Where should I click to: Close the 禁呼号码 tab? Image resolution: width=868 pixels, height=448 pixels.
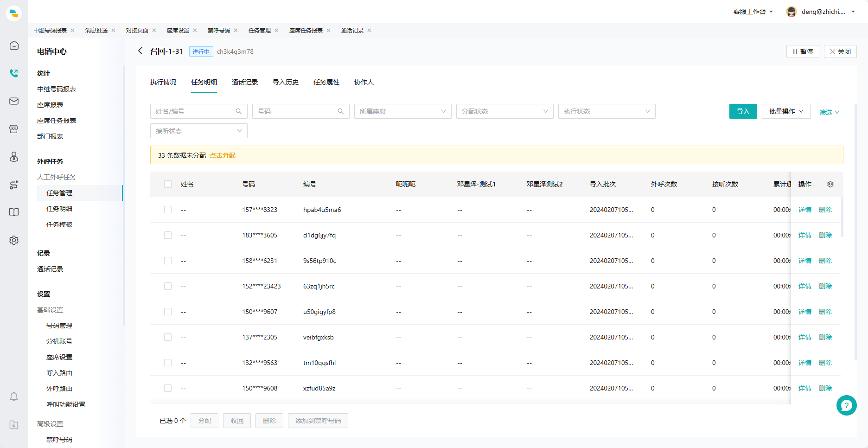click(x=236, y=30)
